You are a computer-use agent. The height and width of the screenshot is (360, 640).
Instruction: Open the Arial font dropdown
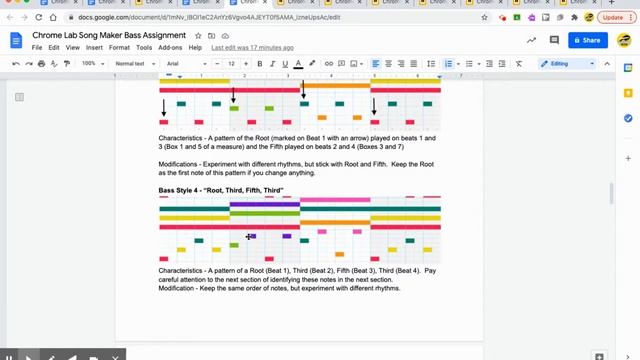tap(187, 64)
